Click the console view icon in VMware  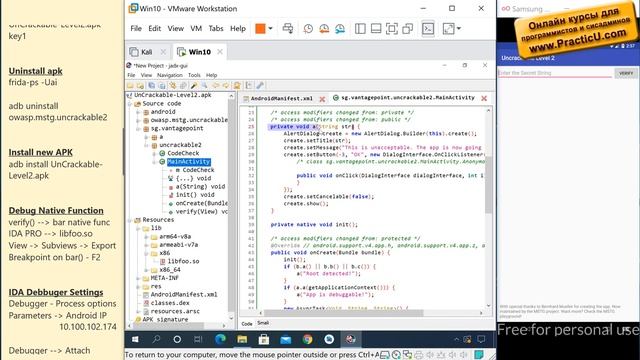pos(428,29)
